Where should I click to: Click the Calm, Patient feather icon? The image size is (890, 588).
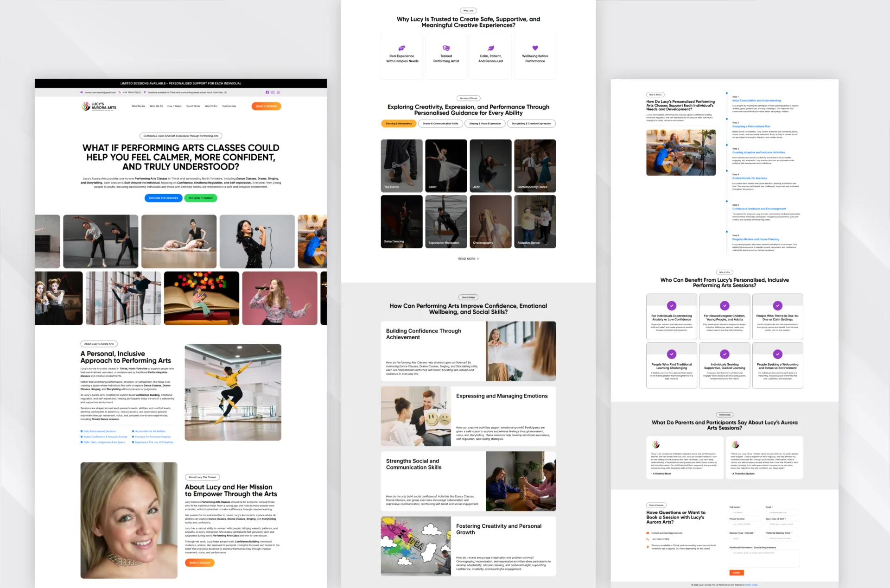pyautogui.click(x=490, y=48)
